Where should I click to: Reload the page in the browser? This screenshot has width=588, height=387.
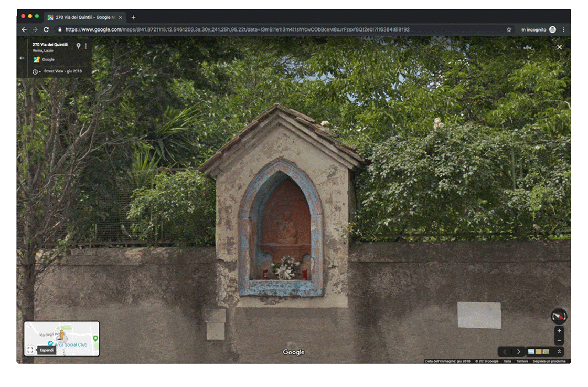[x=46, y=30]
